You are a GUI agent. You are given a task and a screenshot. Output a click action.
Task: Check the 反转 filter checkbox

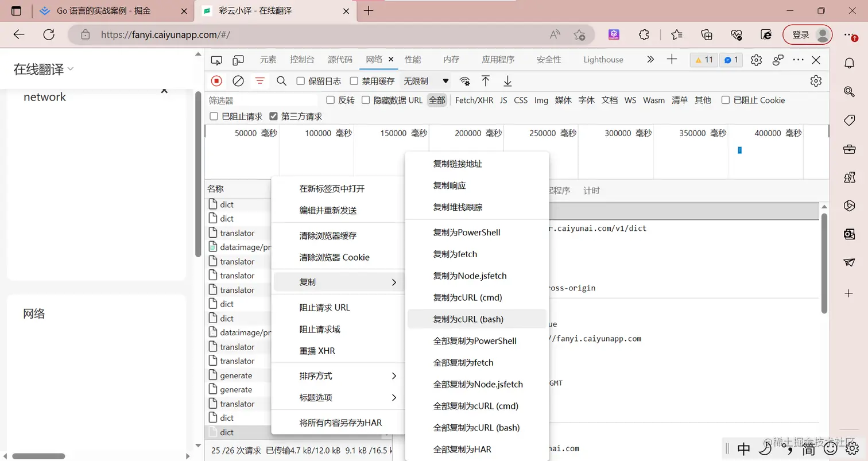point(330,100)
